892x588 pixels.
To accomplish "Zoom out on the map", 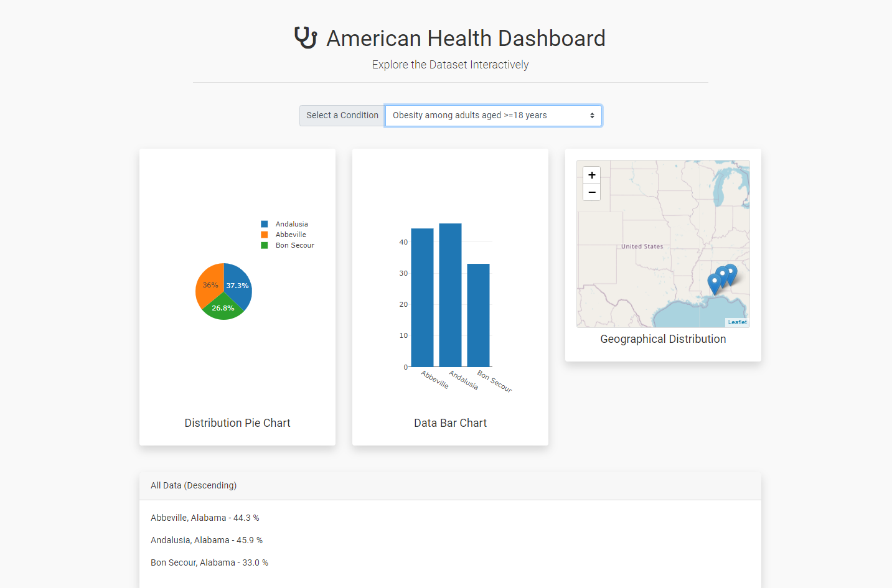I will 592,192.
